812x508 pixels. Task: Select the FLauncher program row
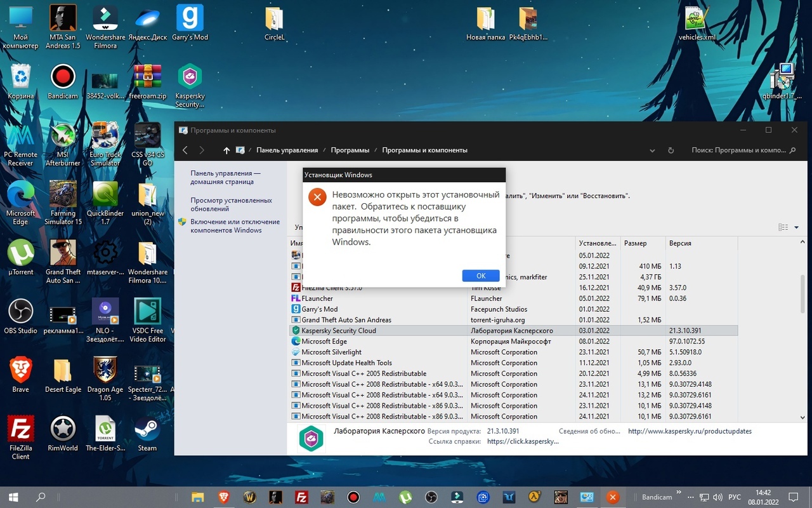click(x=513, y=298)
